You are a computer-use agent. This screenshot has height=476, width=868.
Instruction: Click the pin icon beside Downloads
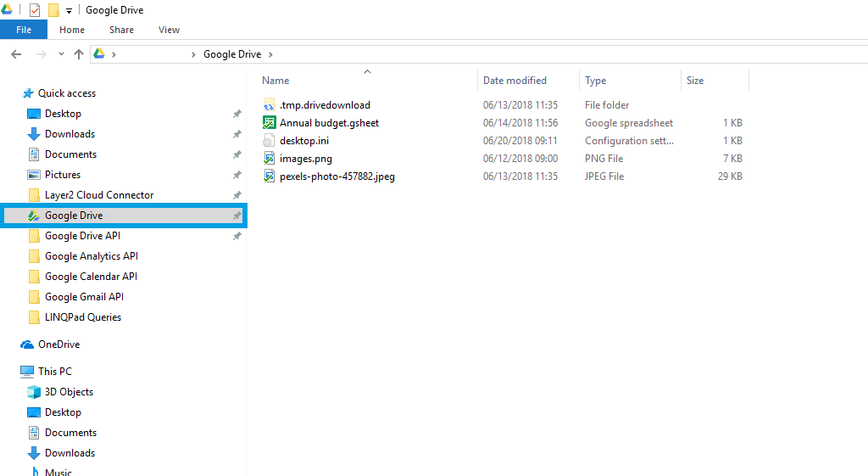[x=237, y=134]
